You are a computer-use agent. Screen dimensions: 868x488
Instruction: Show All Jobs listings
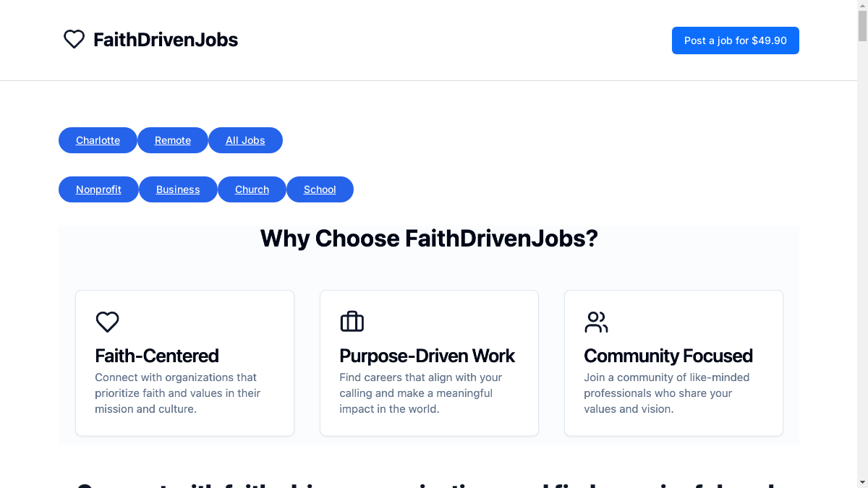click(x=245, y=140)
